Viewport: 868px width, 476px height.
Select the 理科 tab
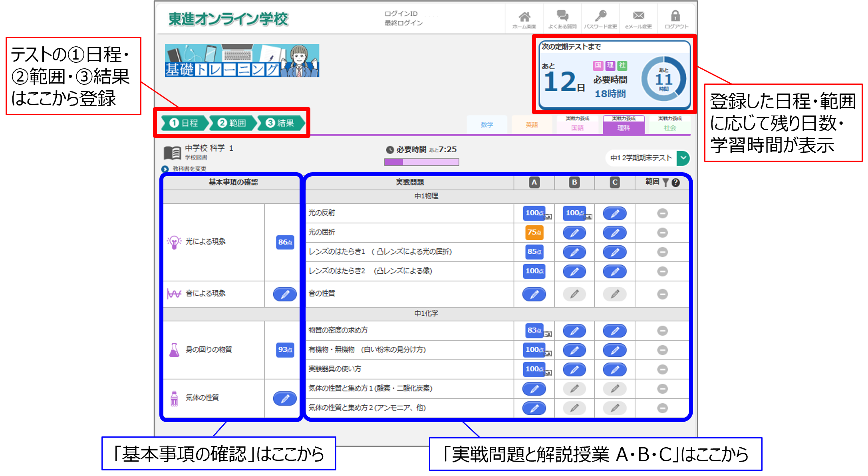[x=624, y=125]
